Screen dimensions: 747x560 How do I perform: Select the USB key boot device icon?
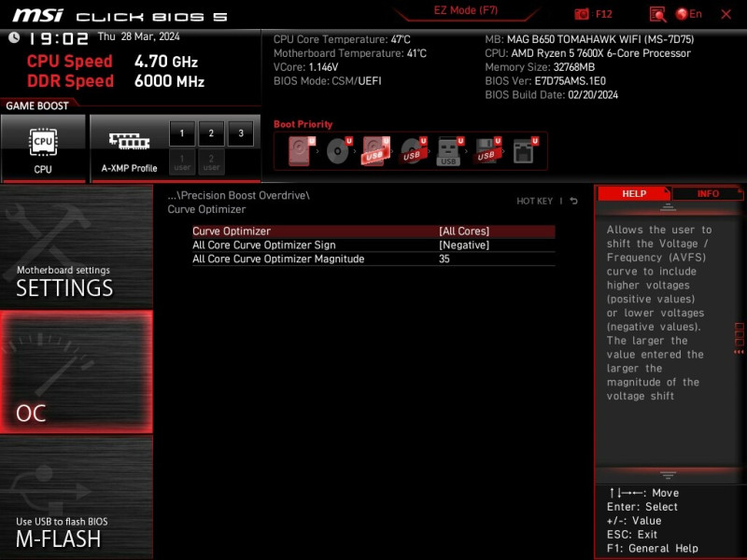pos(450,151)
